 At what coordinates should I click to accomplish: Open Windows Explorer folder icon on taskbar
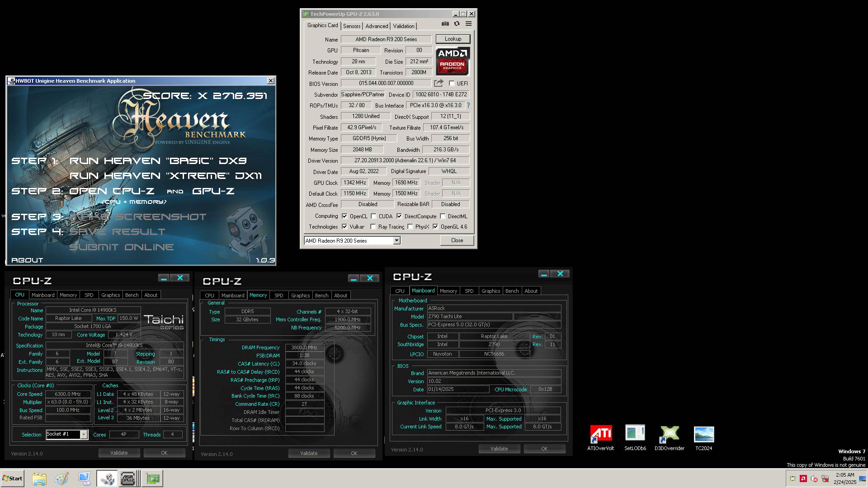39,479
